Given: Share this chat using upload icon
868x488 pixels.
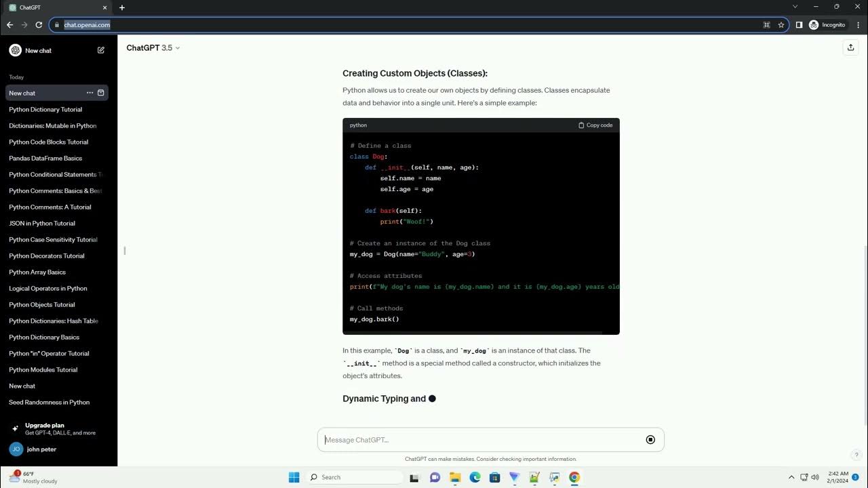Looking at the screenshot, I should [850, 47].
